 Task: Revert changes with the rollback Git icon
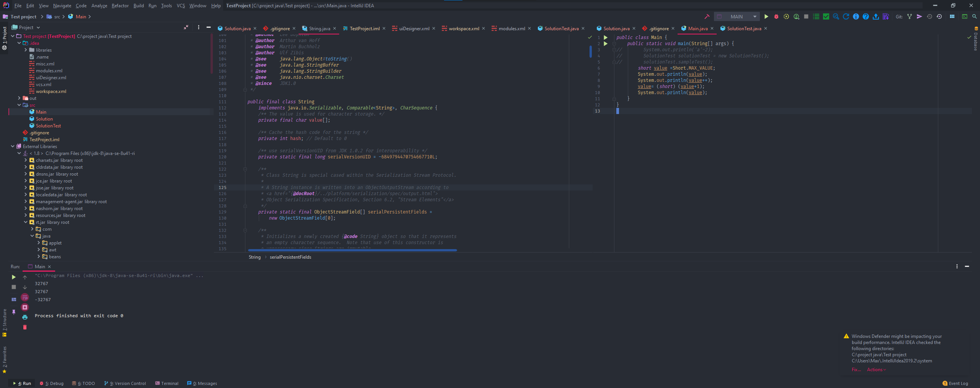pyautogui.click(x=939, y=16)
